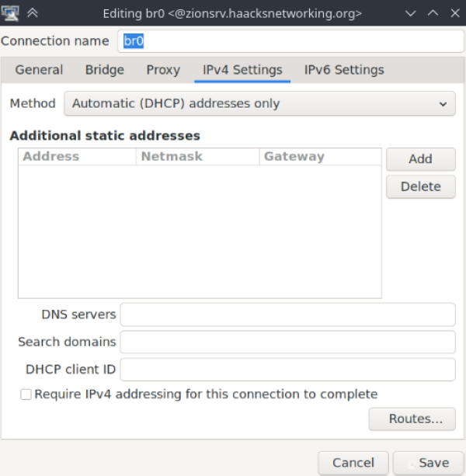
Task: Click Add to add a static address
Action: [420, 158]
